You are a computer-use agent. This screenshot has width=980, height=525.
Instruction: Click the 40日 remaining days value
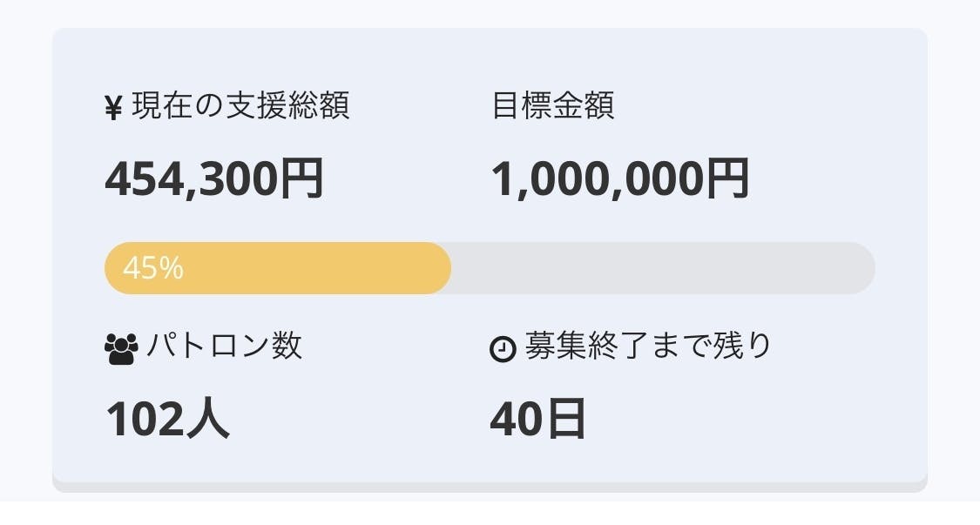(x=537, y=419)
